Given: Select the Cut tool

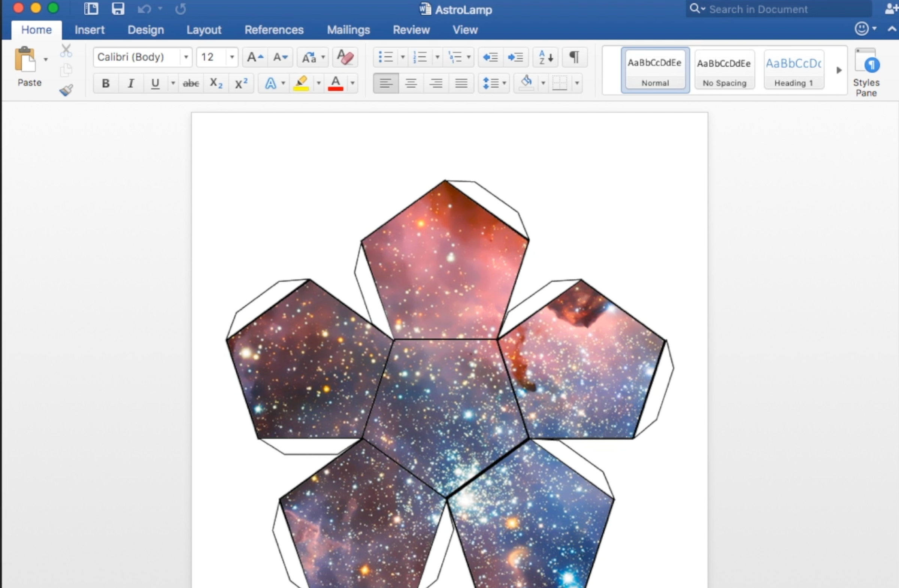Looking at the screenshot, I should 66,50.
